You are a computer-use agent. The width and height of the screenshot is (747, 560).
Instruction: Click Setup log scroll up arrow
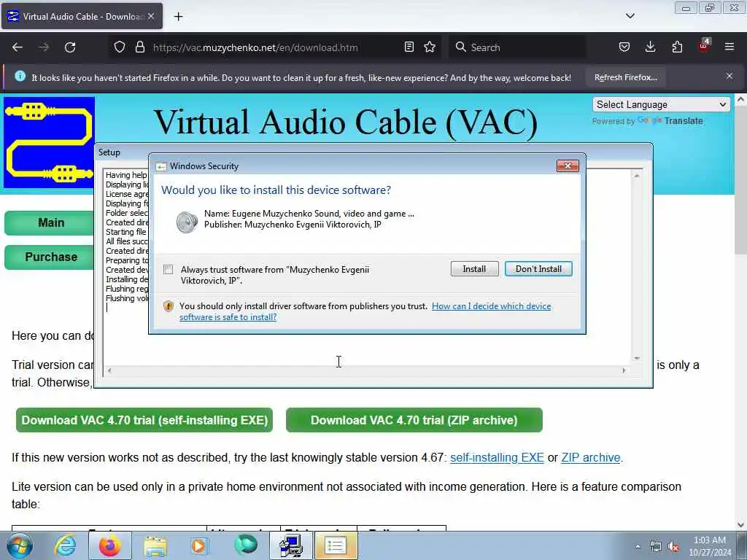(636, 176)
